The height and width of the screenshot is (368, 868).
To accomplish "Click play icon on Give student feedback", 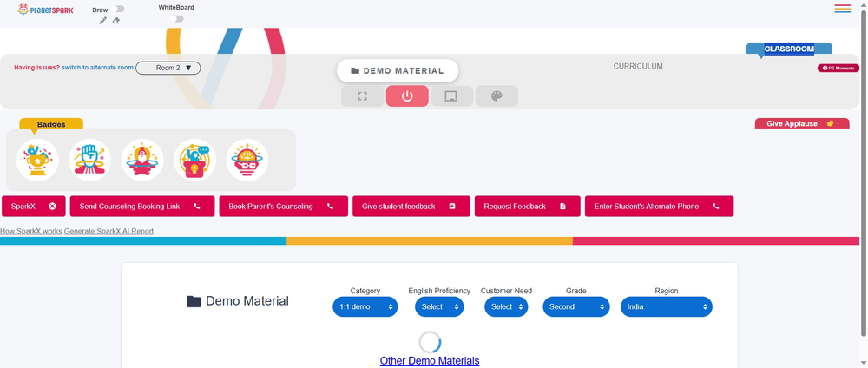I will pyautogui.click(x=452, y=207).
